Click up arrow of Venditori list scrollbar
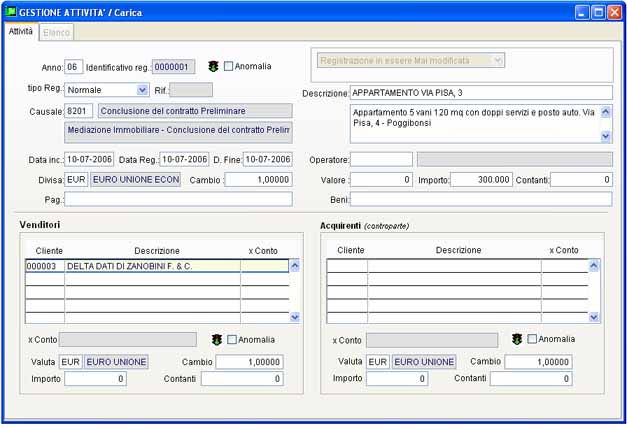Image resolution: width=627 pixels, height=428 pixels. (295, 266)
